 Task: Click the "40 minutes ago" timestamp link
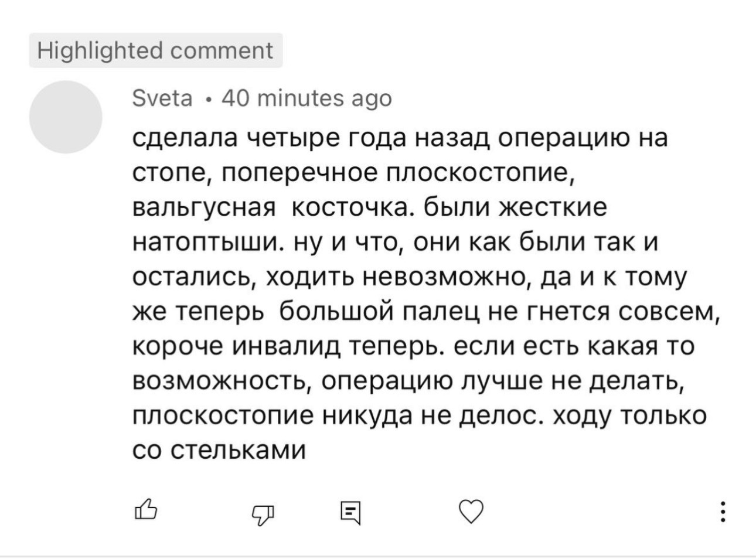[x=307, y=97]
